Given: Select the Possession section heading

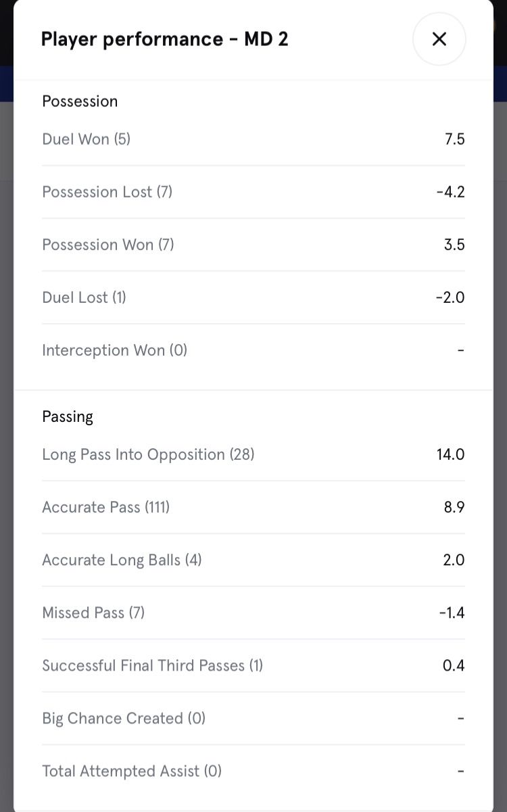Looking at the screenshot, I should (80, 101).
